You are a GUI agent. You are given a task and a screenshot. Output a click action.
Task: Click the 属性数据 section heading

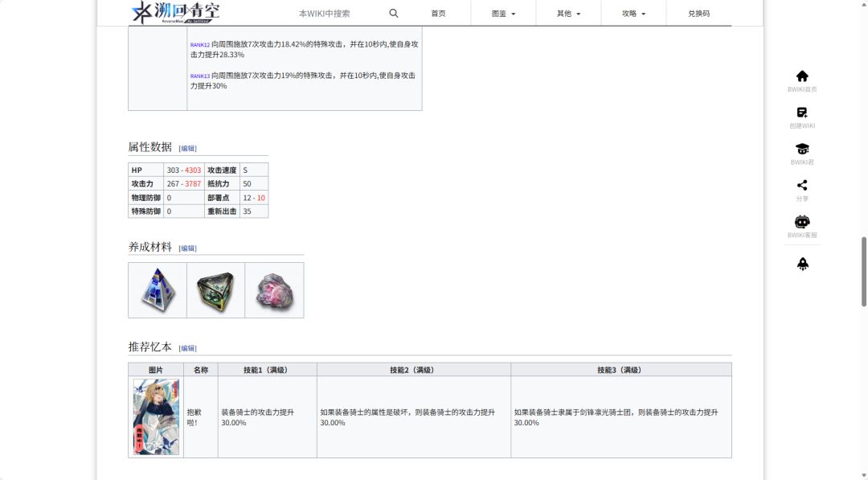(150, 146)
